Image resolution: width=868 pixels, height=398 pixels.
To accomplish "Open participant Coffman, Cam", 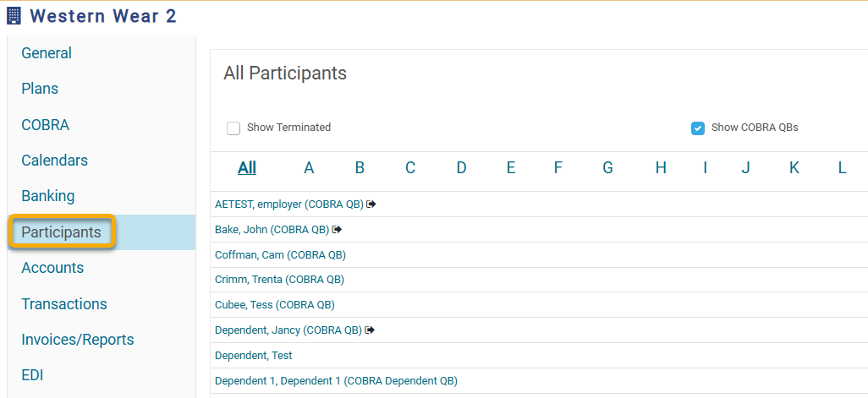I will [280, 255].
